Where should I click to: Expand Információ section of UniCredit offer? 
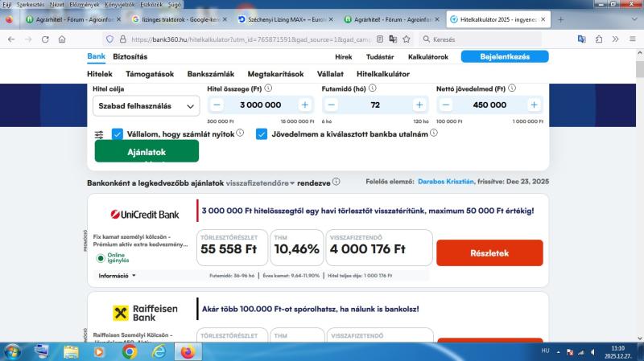(117, 275)
